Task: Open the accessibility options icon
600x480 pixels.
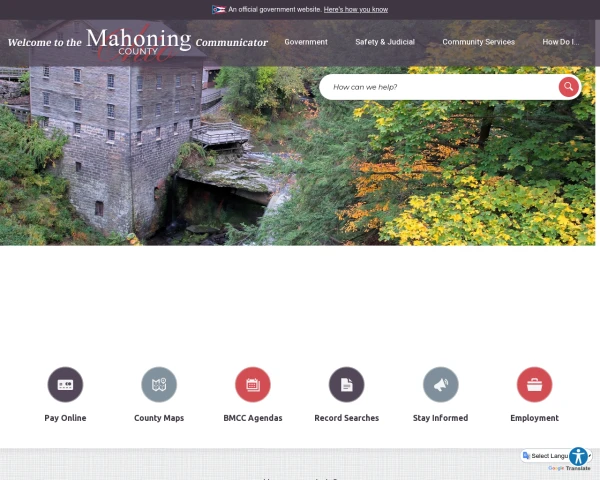Action: (578, 456)
